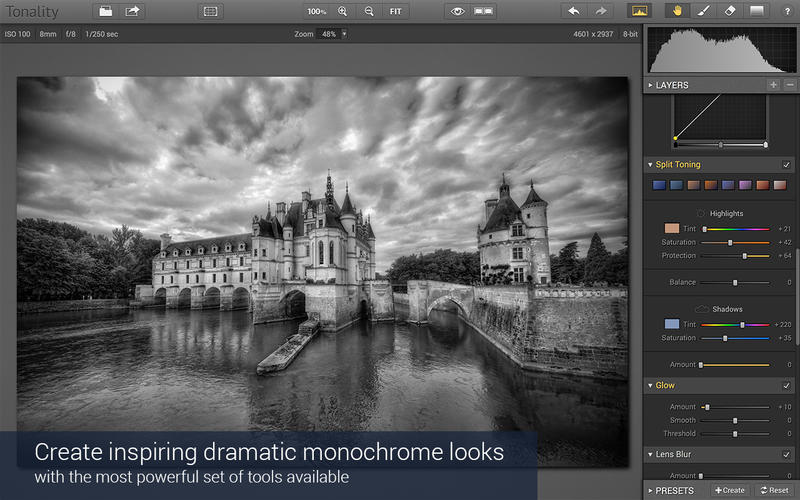Click the Reset button
This screenshot has width=800, height=500.
775,490
